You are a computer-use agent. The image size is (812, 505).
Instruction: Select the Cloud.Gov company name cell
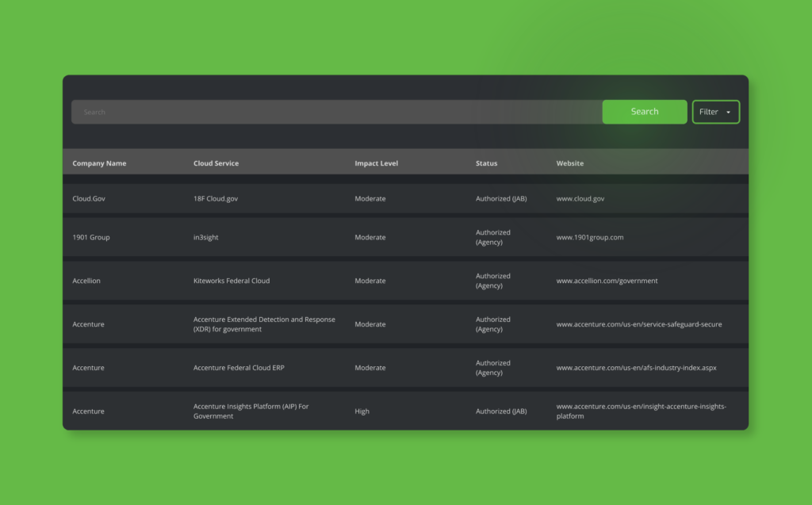click(89, 198)
